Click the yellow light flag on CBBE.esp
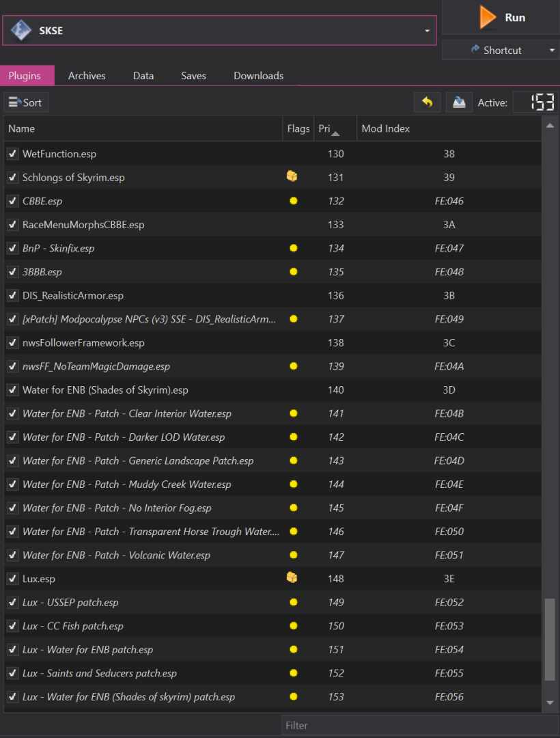The image size is (560, 738). coord(294,201)
